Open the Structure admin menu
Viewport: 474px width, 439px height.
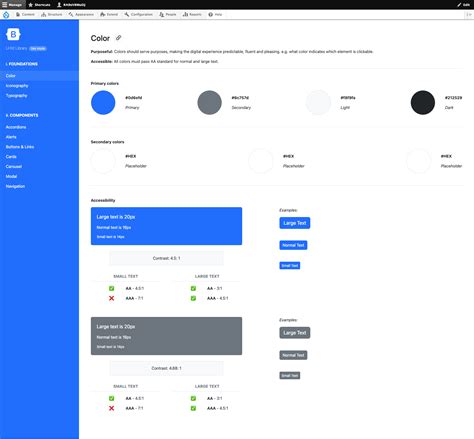[52, 15]
